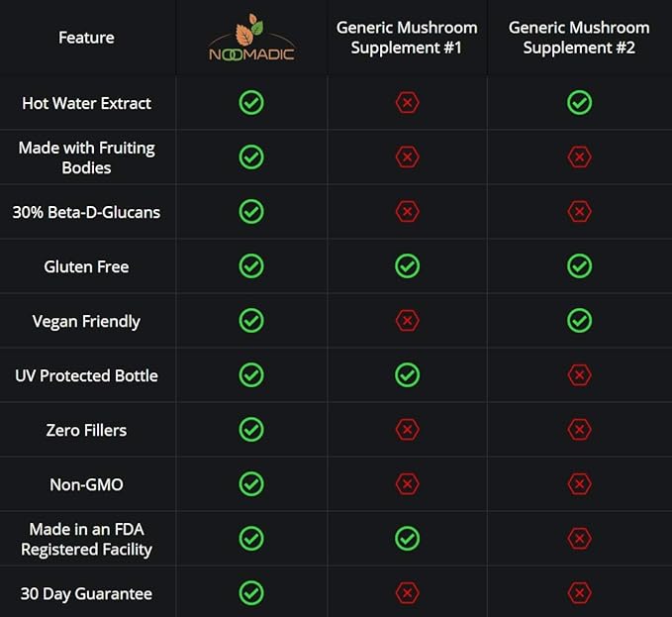Image resolution: width=672 pixels, height=617 pixels.
Task: Select the Generic Mushroom Supplement #2 column header
Action: coord(579,38)
